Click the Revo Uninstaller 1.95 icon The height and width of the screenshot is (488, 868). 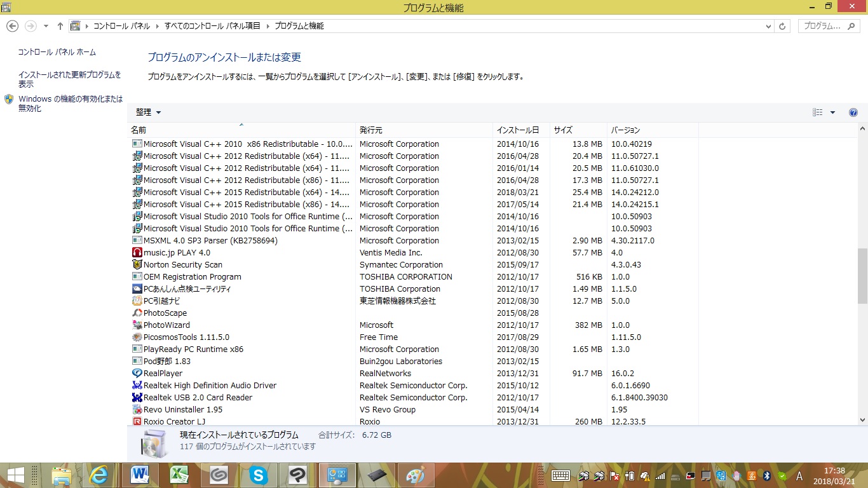pos(137,410)
